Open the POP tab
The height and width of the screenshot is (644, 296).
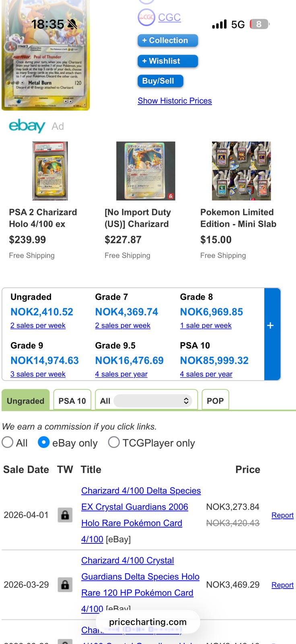tap(215, 400)
